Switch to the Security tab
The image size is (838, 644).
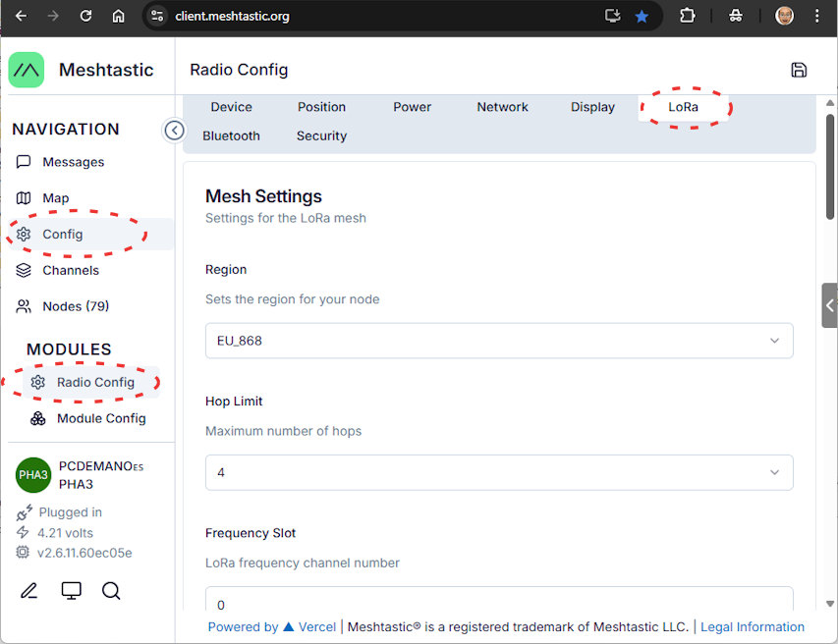321,136
